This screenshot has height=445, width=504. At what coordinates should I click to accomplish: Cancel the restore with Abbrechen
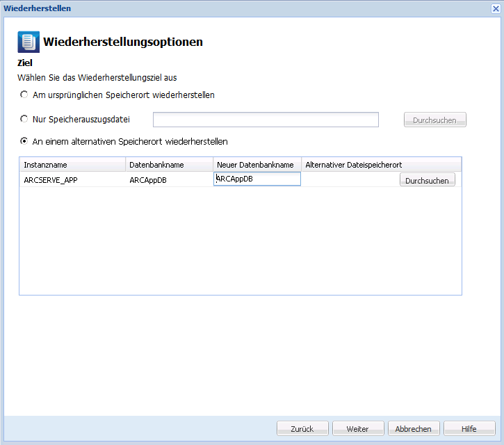tap(414, 429)
